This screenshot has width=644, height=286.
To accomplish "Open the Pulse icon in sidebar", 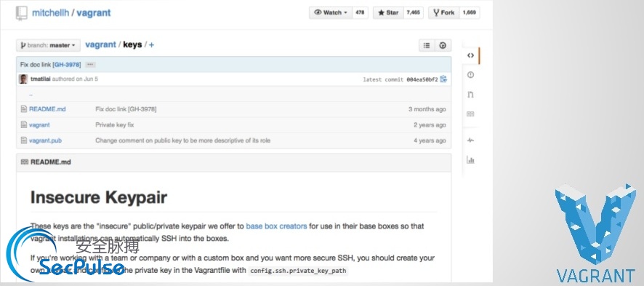I will point(471,140).
